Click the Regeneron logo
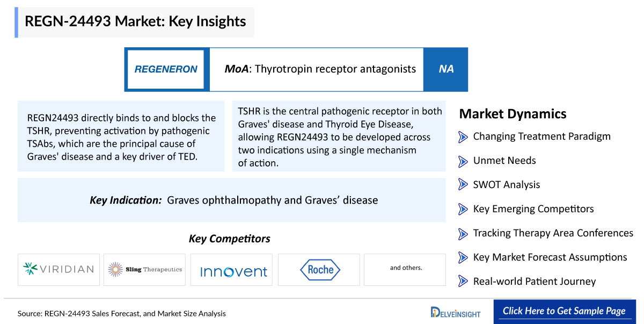Screen dimensions: 644x324 click(166, 69)
